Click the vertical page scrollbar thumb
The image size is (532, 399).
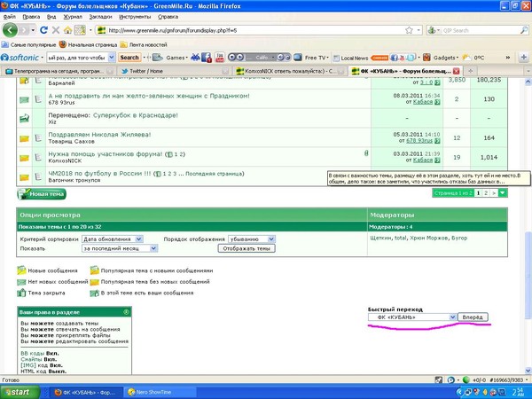click(528, 275)
